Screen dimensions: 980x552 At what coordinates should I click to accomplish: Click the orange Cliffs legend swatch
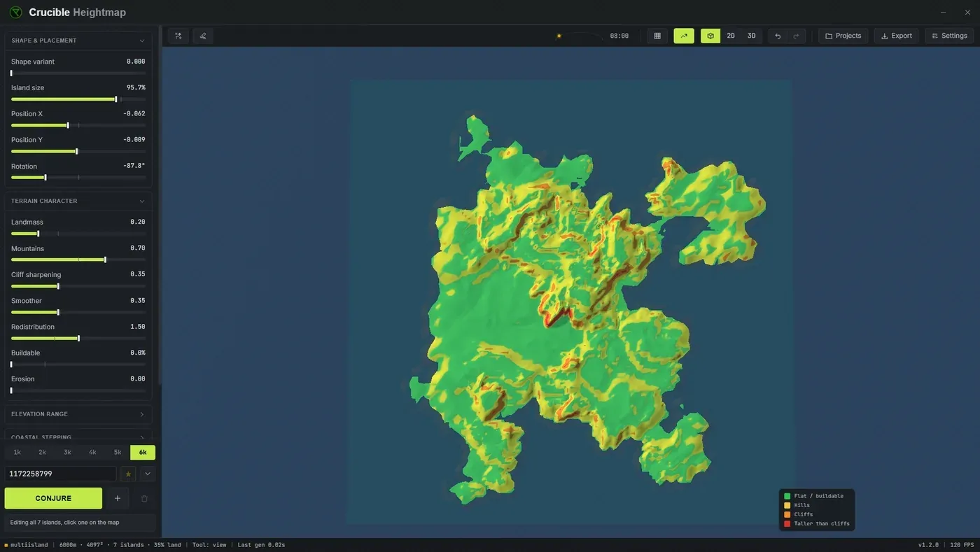(787, 514)
